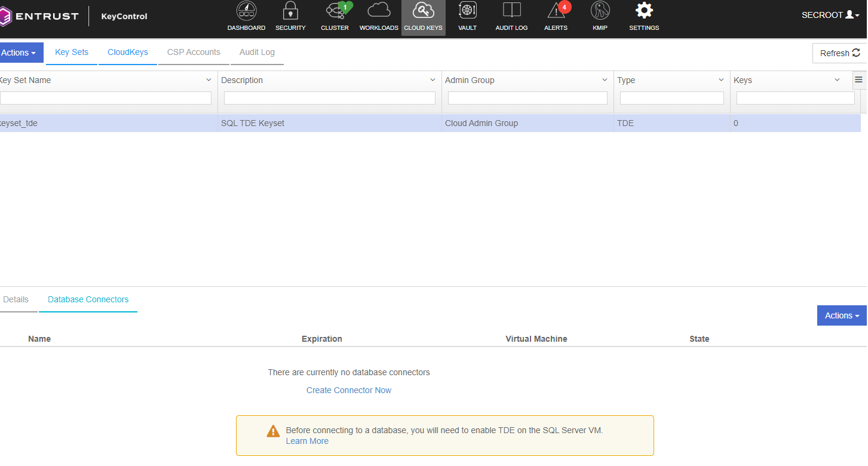
Task: Click the Keys filter field
Action: tap(796, 98)
